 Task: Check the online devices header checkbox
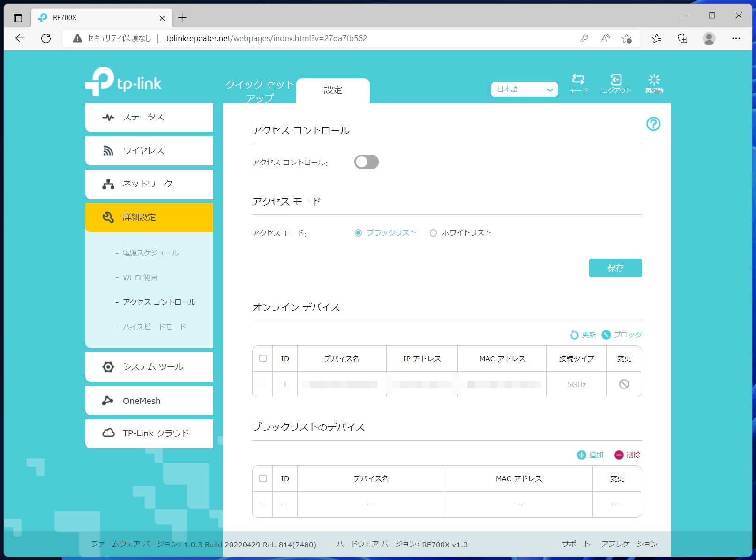click(x=263, y=358)
